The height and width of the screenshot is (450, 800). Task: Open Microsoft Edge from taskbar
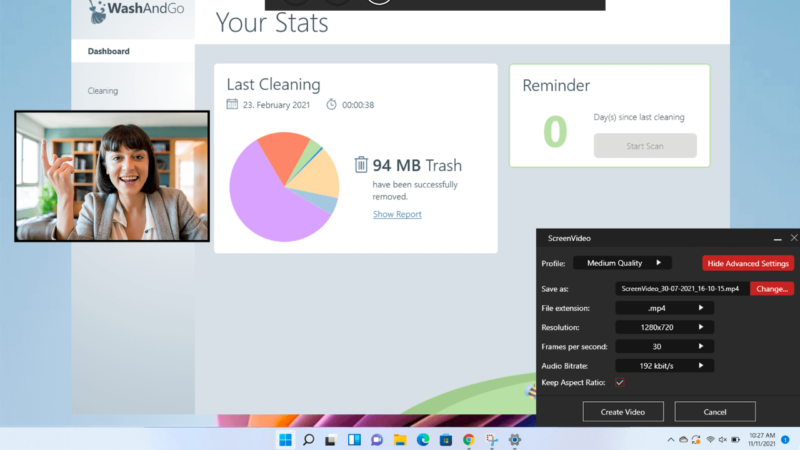[x=423, y=439]
